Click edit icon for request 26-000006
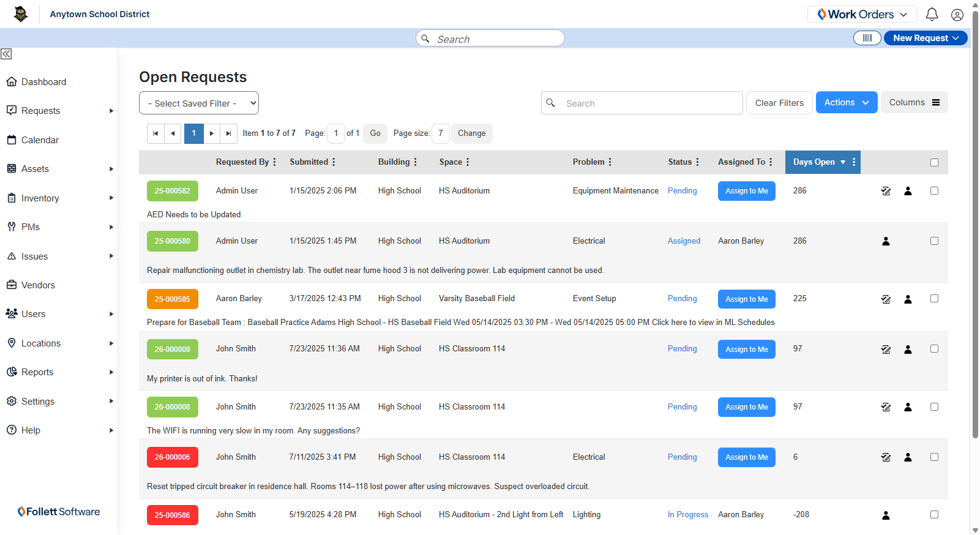The height and width of the screenshot is (535, 980). coord(886,457)
